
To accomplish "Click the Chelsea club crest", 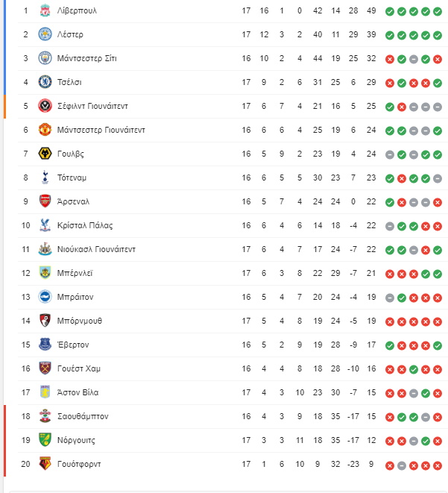I will pyautogui.click(x=45, y=82).
